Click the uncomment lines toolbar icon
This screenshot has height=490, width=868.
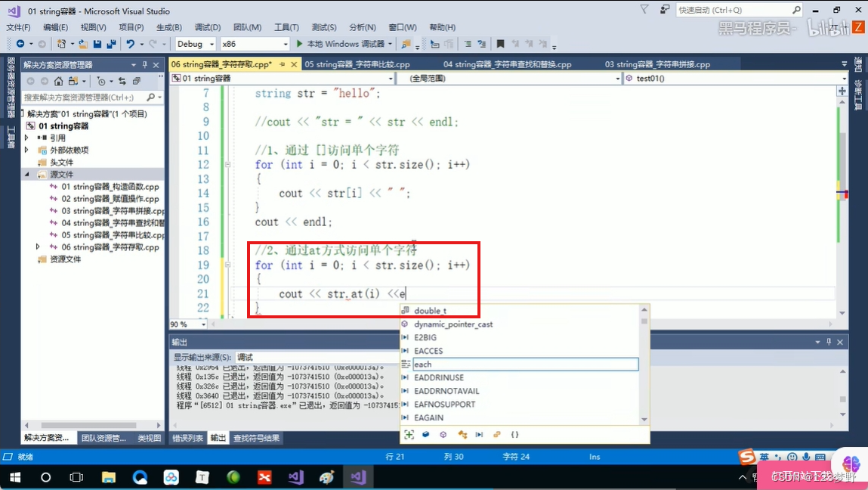(x=482, y=44)
